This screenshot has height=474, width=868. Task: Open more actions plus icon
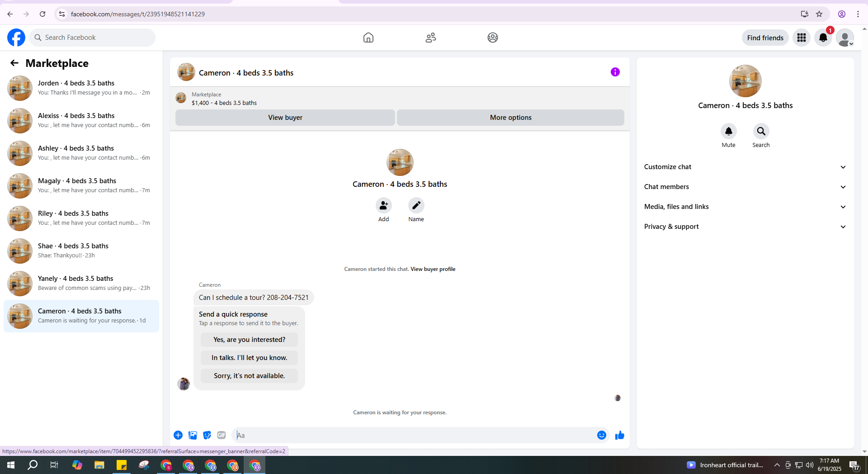178,435
